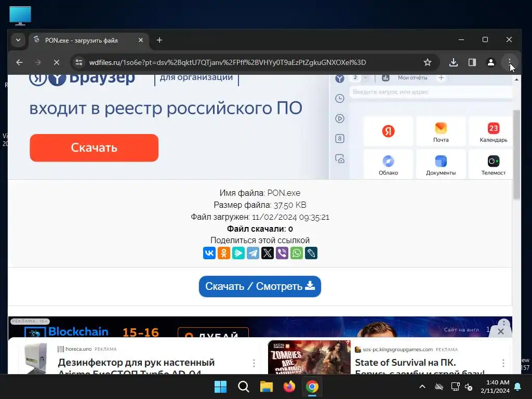Viewport: 532px width, 399px height.
Task: Click the URL in the address bar
Action: point(228,62)
